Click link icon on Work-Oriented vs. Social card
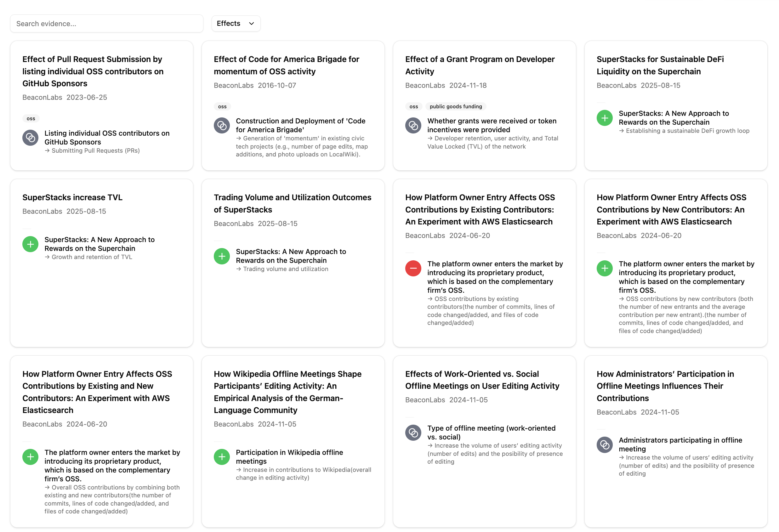 (x=413, y=433)
